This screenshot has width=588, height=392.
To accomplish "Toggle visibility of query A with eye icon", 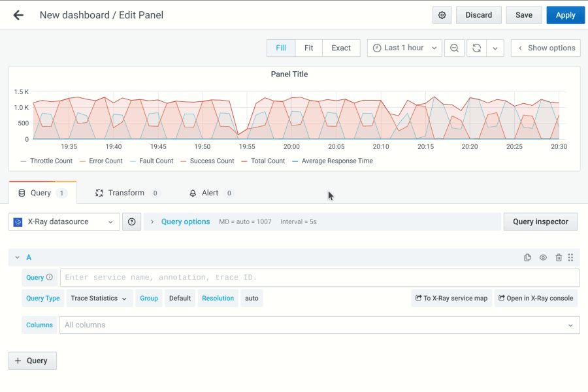I will pos(543,257).
